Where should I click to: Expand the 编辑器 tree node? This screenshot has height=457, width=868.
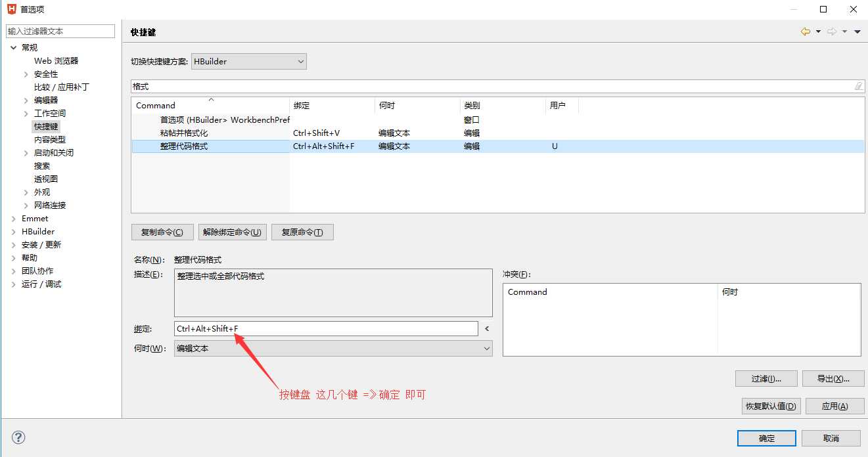tap(26, 100)
